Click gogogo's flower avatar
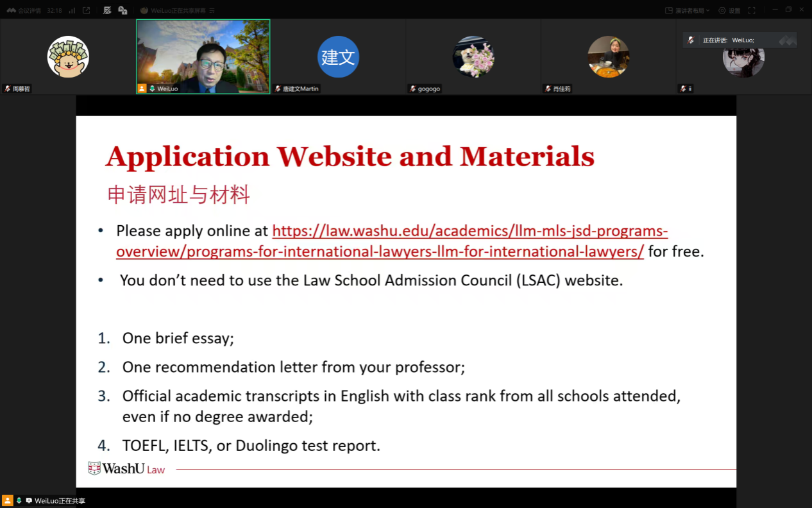Screen dimensions: 812x508 [473, 57]
